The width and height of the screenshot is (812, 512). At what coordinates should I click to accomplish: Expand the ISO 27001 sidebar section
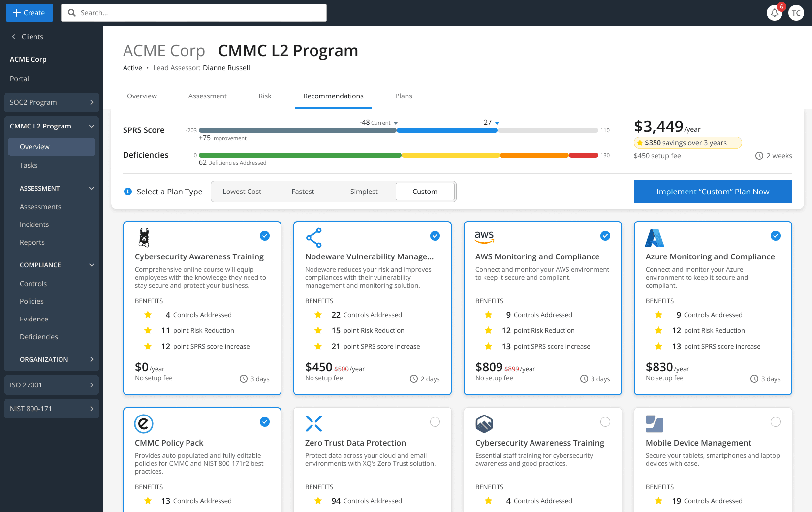coord(52,385)
